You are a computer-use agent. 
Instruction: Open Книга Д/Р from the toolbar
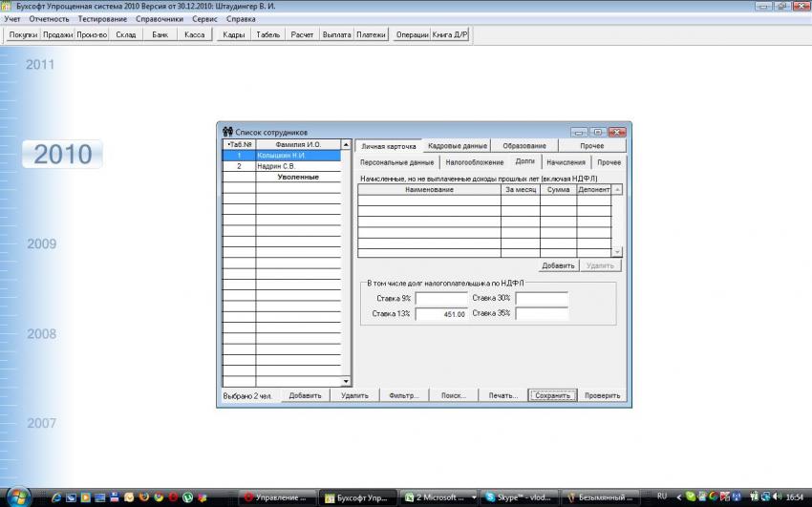coord(450,34)
